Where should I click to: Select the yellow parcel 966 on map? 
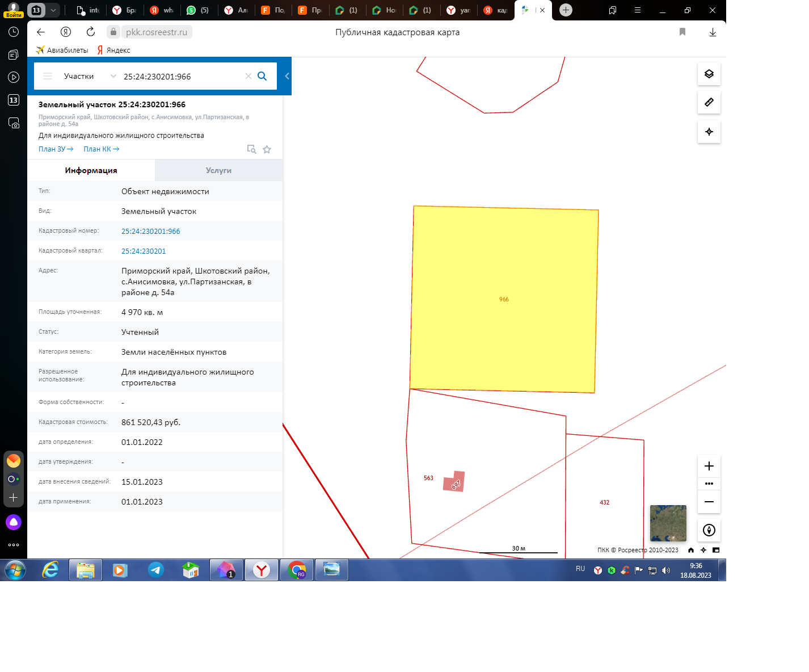(x=504, y=299)
